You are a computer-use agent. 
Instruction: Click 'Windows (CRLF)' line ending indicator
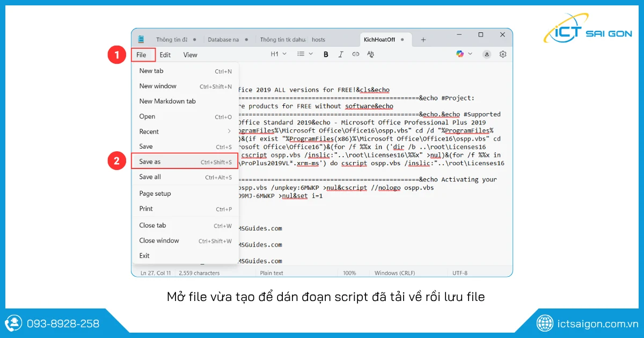(396, 273)
